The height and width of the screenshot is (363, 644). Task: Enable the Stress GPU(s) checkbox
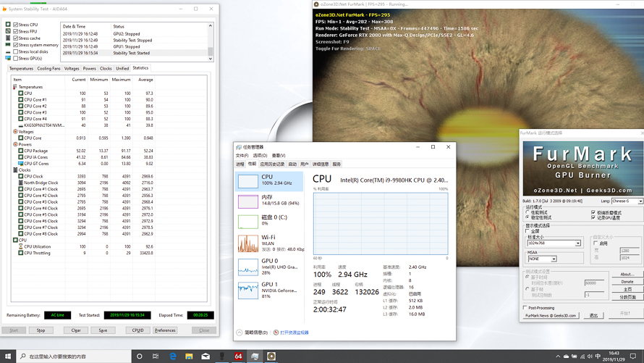click(x=15, y=59)
